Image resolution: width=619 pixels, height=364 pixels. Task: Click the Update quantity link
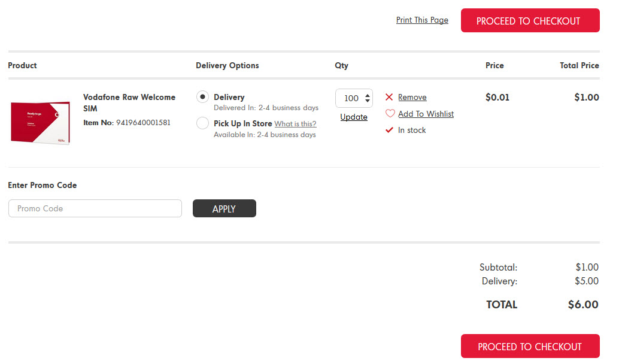pos(354,117)
